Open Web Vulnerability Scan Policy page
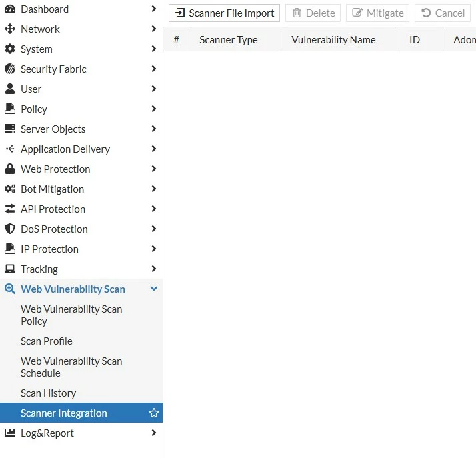 [x=71, y=315]
